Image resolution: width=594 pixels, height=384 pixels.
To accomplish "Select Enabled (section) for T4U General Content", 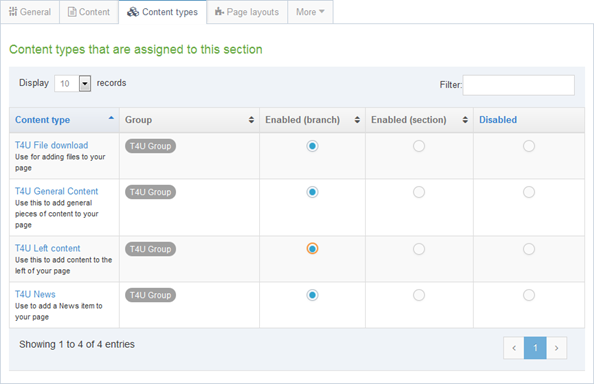I will click(x=419, y=192).
